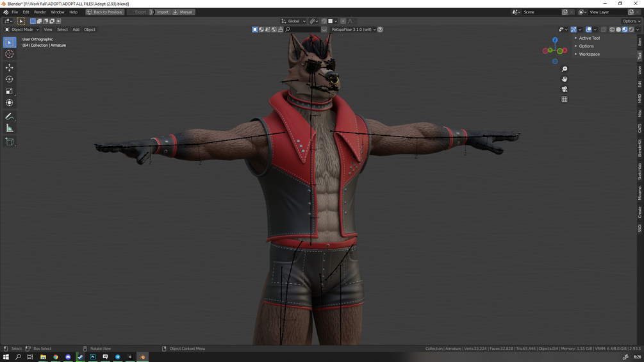Toggle show overlays button
Viewport: 644px width, 362px height.
pyautogui.click(x=588, y=29)
